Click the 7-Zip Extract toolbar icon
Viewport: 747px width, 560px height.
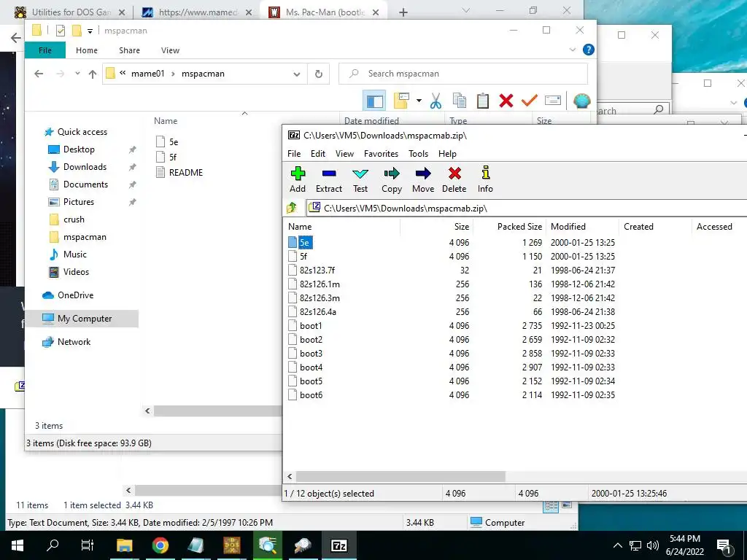coord(329,174)
